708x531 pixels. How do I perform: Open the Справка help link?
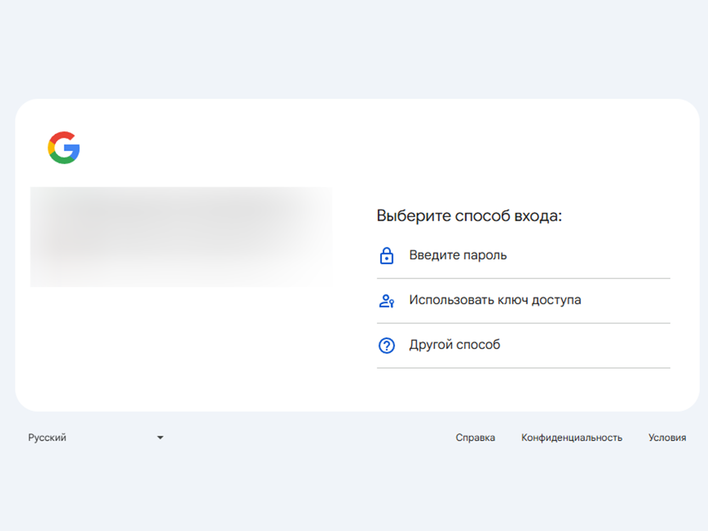475,438
